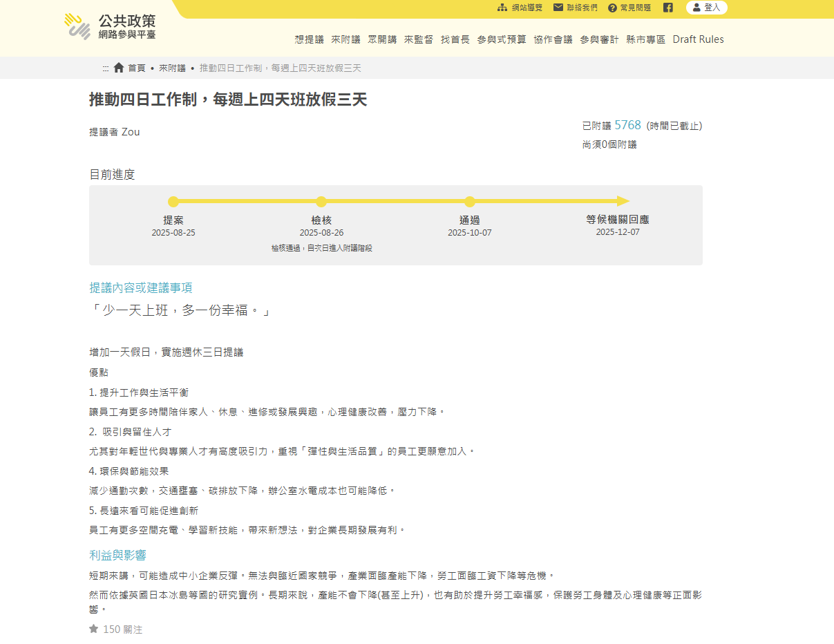Click the 通過 progress dot

click(x=470, y=202)
